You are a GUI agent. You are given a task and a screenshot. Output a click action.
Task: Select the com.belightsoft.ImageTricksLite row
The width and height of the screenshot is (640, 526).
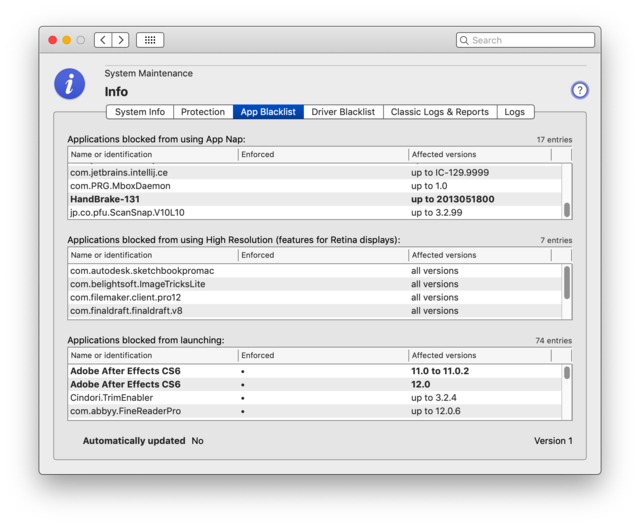click(315, 284)
